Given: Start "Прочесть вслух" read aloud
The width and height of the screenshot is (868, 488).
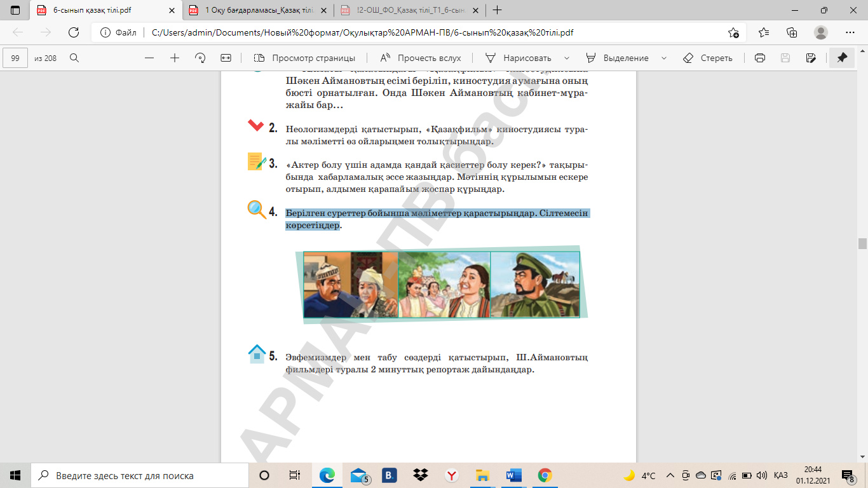Looking at the screenshot, I should (x=421, y=58).
